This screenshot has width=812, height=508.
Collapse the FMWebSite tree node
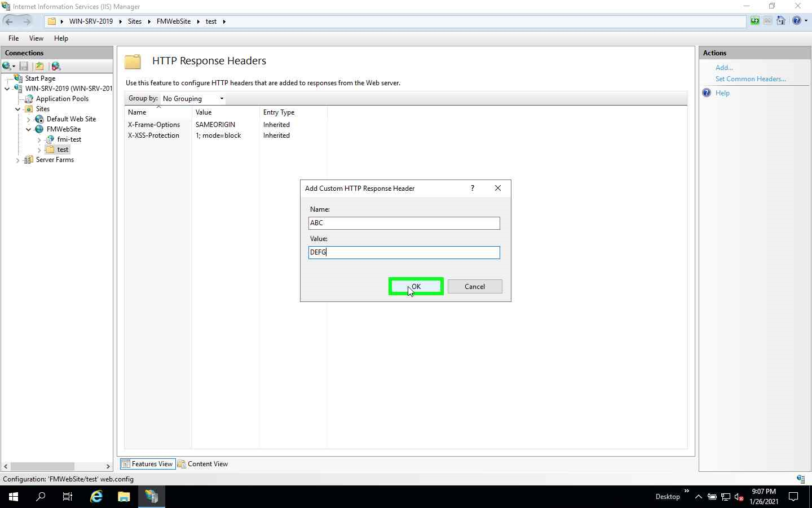(28, 129)
